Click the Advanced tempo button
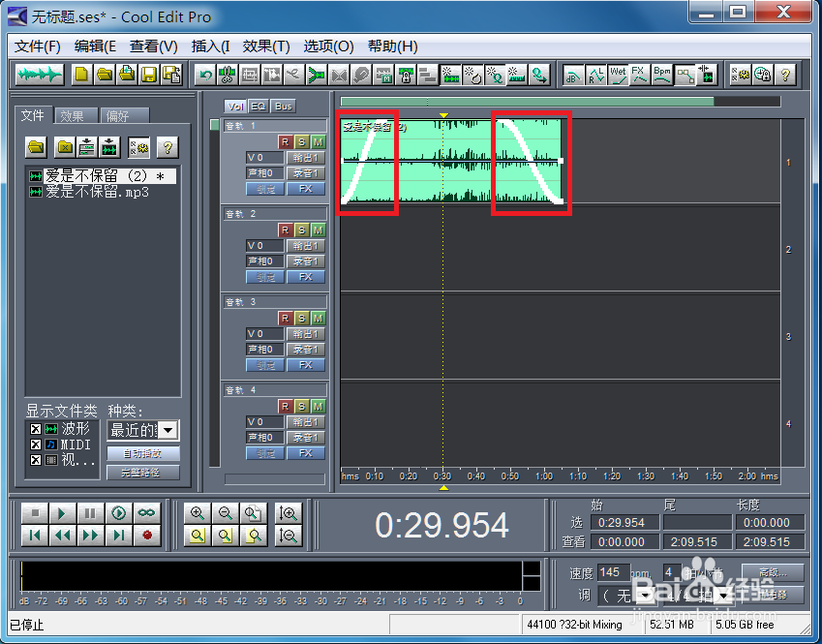The width and height of the screenshot is (822, 644). tap(773, 572)
